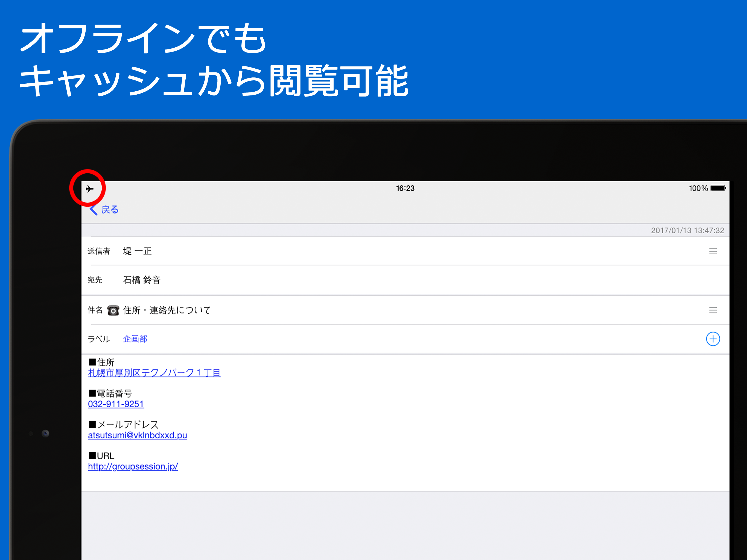Tap the 送信者 field label

tap(99, 251)
